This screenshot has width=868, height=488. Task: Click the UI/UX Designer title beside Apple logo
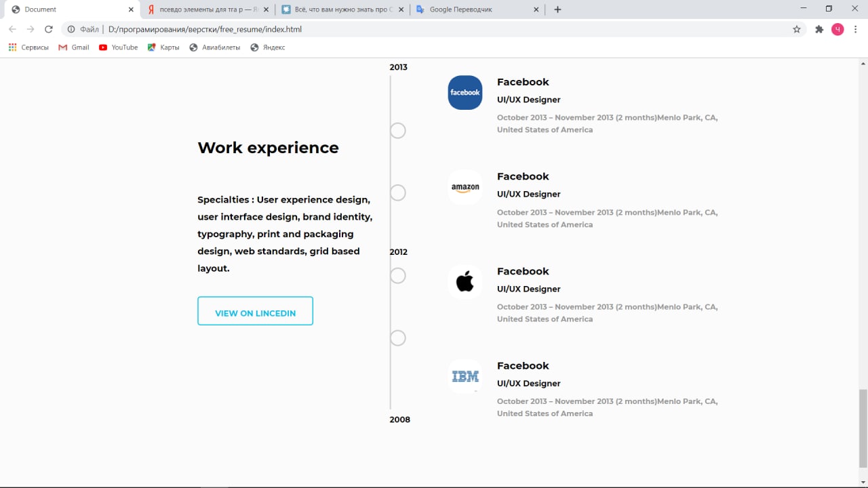(x=529, y=289)
